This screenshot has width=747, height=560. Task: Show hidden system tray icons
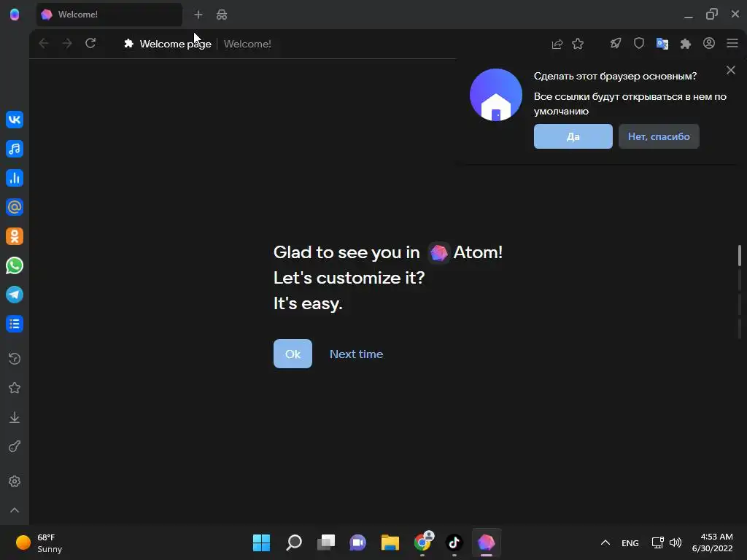(605, 542)
